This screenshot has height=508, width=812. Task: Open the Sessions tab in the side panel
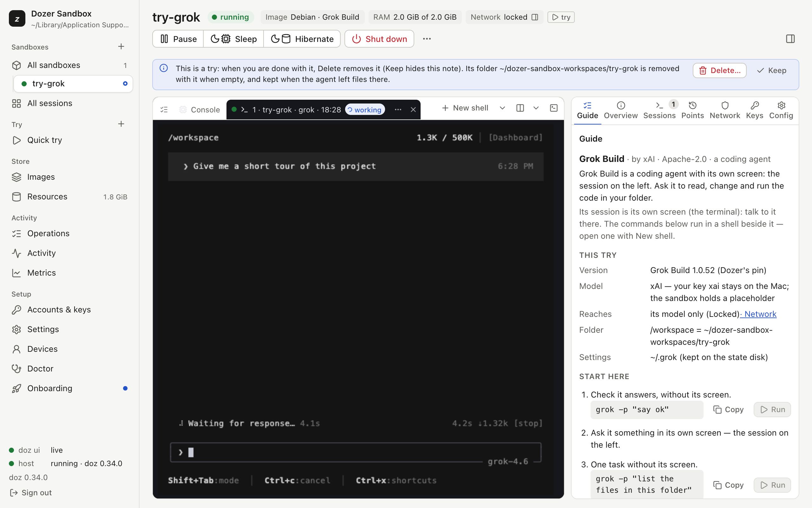pos(659,110)
